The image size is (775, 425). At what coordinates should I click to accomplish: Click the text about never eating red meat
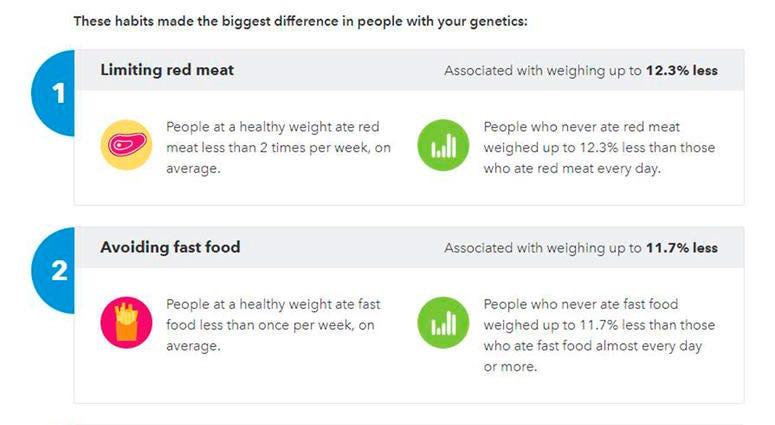(x=599, y=147)
